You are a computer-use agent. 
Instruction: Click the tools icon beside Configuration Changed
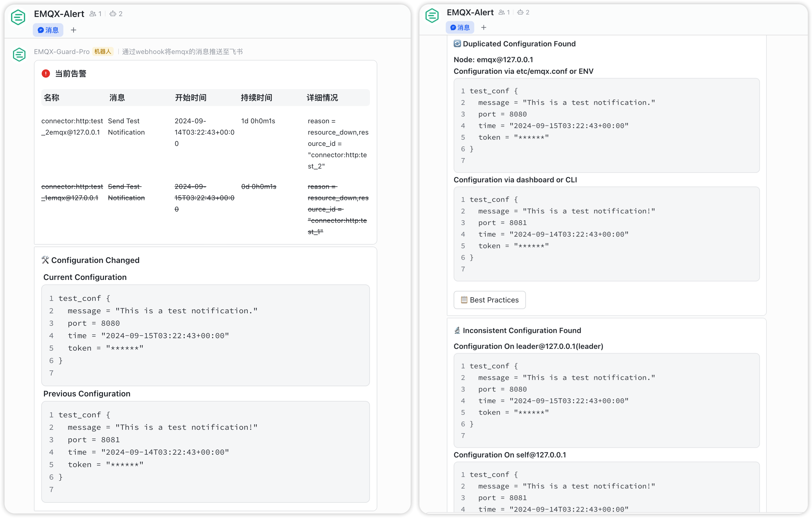(45, 260)
